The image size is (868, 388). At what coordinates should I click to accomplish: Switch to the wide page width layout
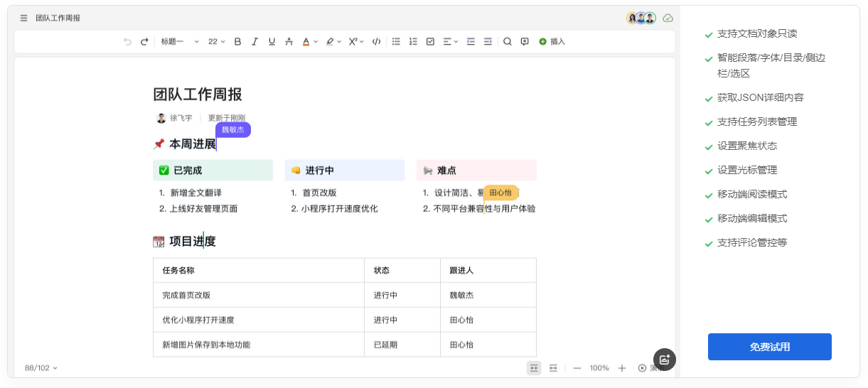click(553, 368)
